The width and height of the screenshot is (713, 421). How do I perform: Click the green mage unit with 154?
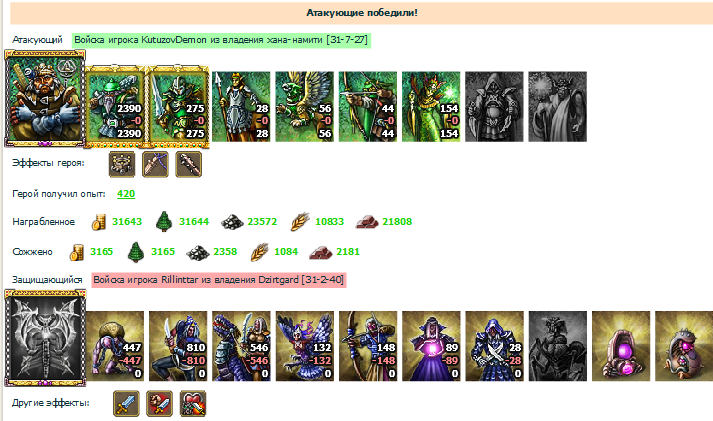[x=431, y=107]
